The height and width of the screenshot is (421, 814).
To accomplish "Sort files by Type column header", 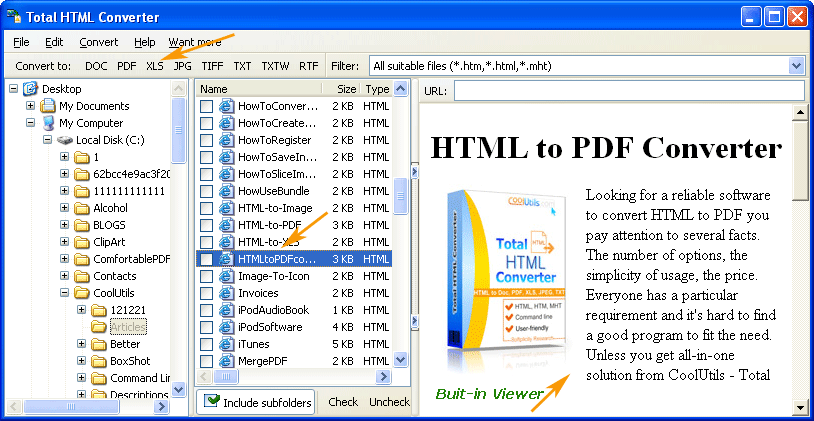I will (x=377, y=89).
